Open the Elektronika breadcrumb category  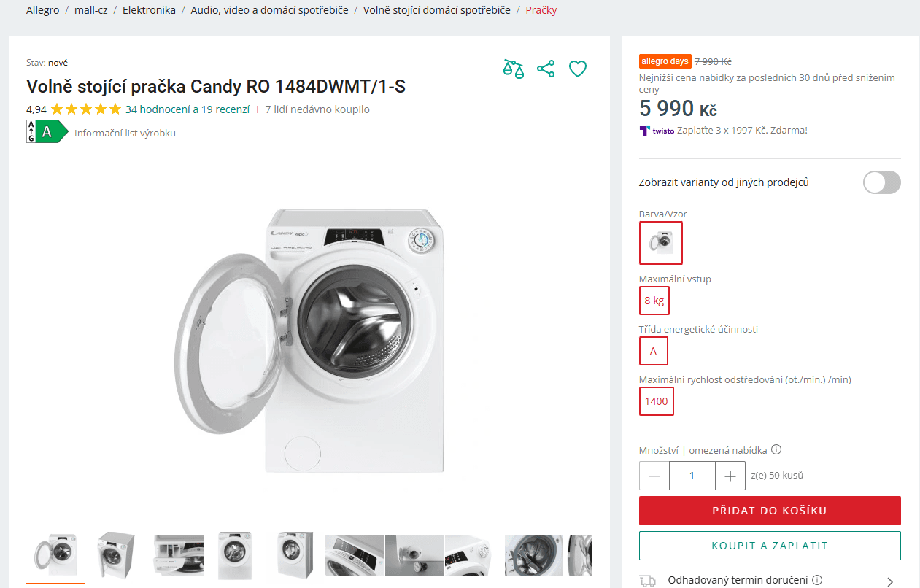[x=149, y=10]
